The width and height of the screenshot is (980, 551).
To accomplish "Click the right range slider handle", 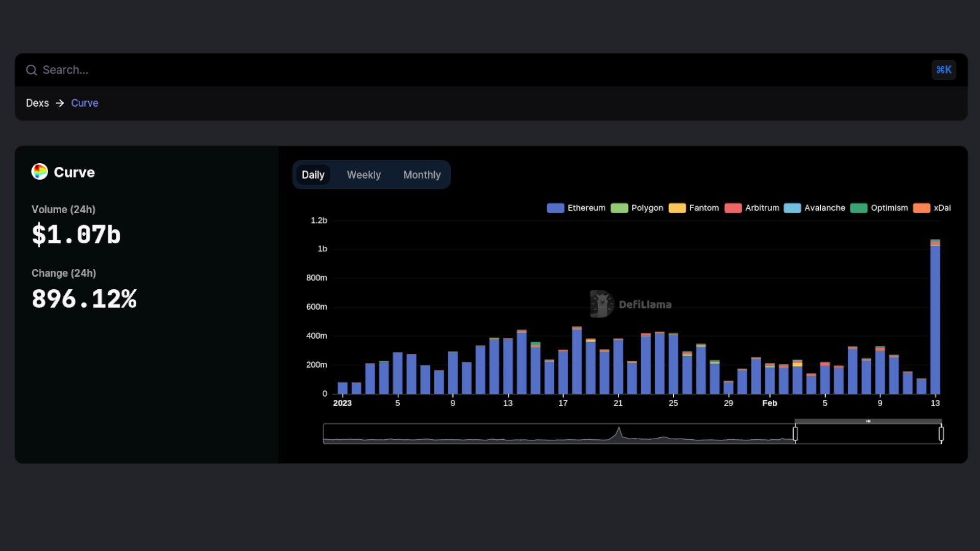I will click(x=941, y=434).
